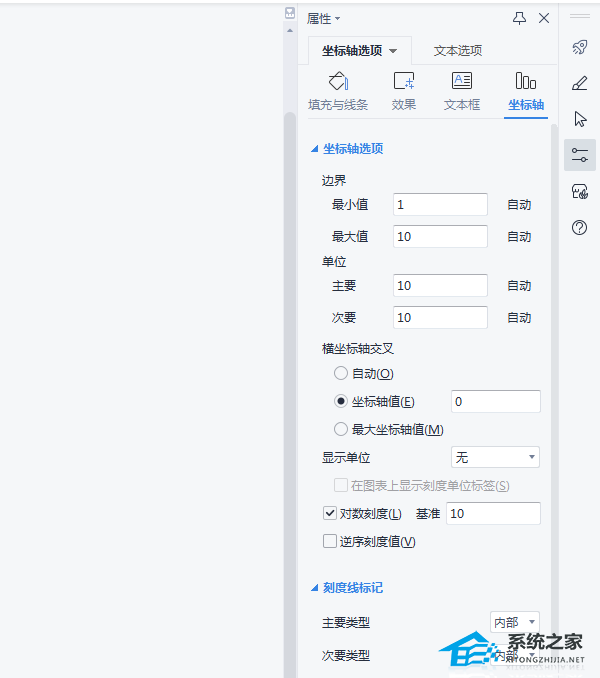Open the 文本框 text box section
The image size is (600, 678).
click(462, 92)
